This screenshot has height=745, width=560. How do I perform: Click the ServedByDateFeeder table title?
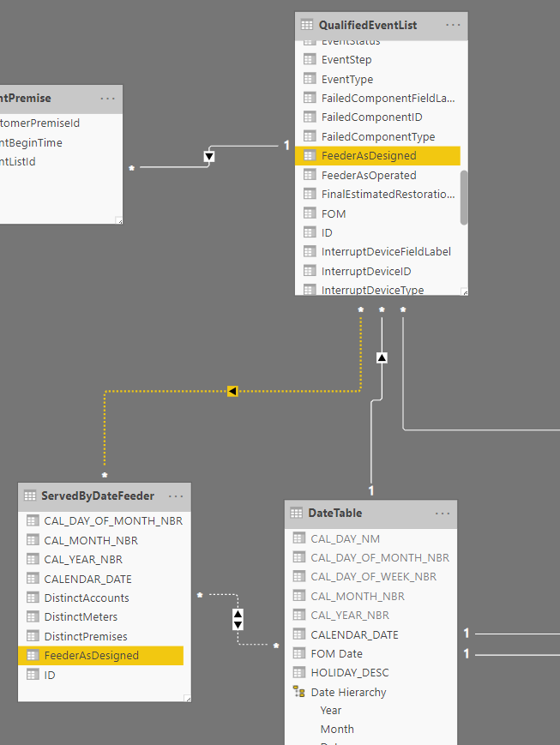(98, 496)
